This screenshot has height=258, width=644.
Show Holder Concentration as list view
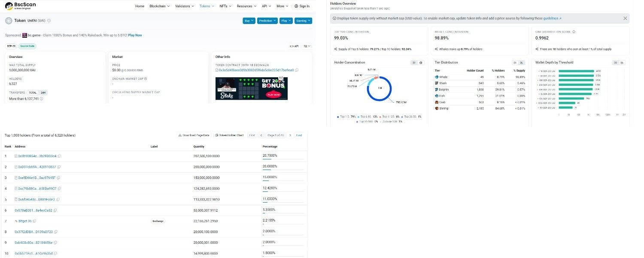click(x=414, y=63)
